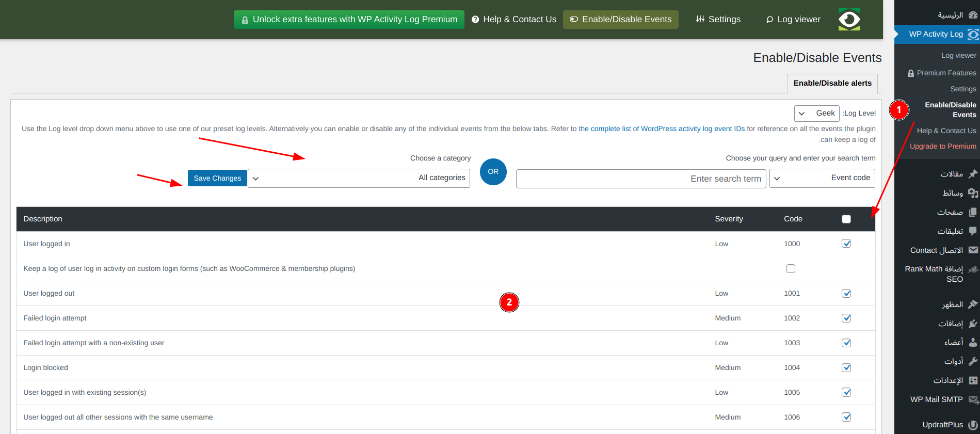Screen dimensions: 980x434
Task: Click the WP Activity Log eye logo
Action: click(849, 20)
